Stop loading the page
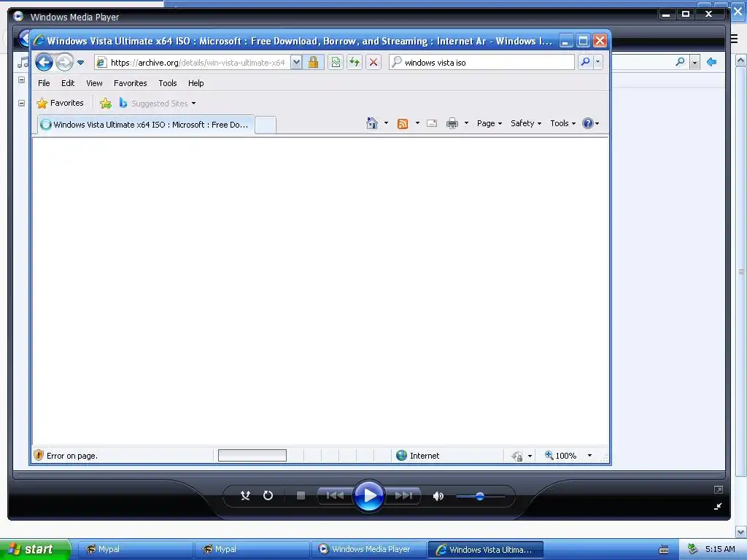Viewport: 747px width, 560px height. pos(373,63)
